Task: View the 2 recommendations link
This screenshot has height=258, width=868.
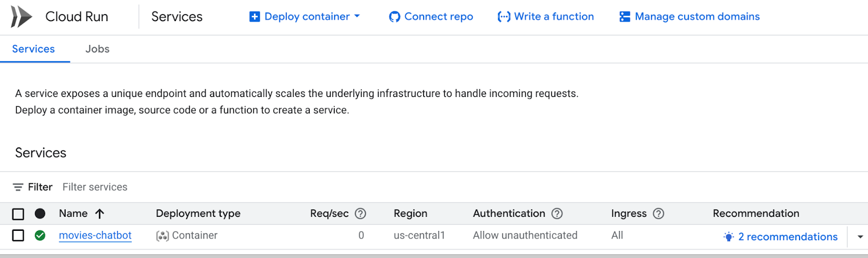Action: click(788, 237)
